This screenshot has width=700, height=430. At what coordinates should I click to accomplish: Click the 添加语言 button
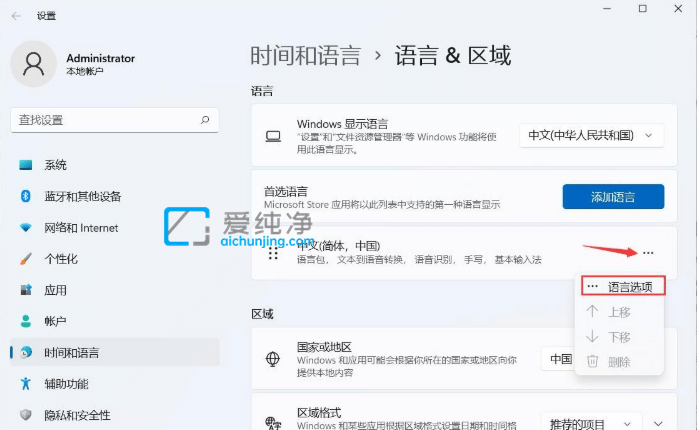point(613,196)
